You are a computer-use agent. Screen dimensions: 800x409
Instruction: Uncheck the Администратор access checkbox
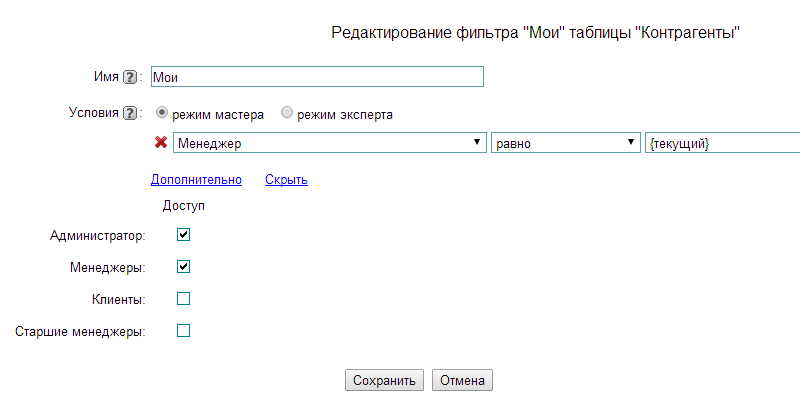click(x=183, y=235)
